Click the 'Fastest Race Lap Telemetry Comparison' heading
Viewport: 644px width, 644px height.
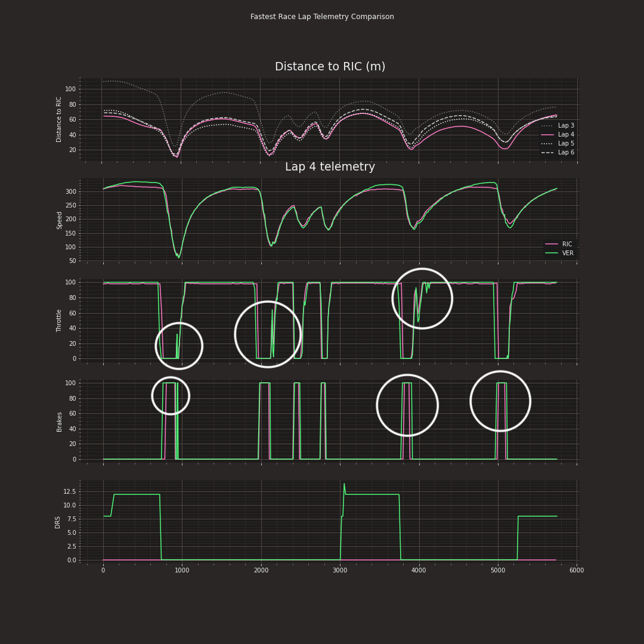pos(322,16)
